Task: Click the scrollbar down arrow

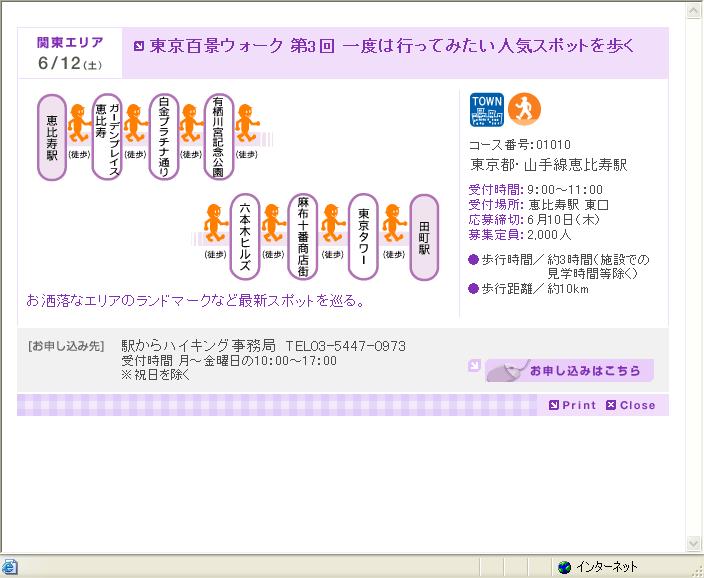Action: coord(694,544)
